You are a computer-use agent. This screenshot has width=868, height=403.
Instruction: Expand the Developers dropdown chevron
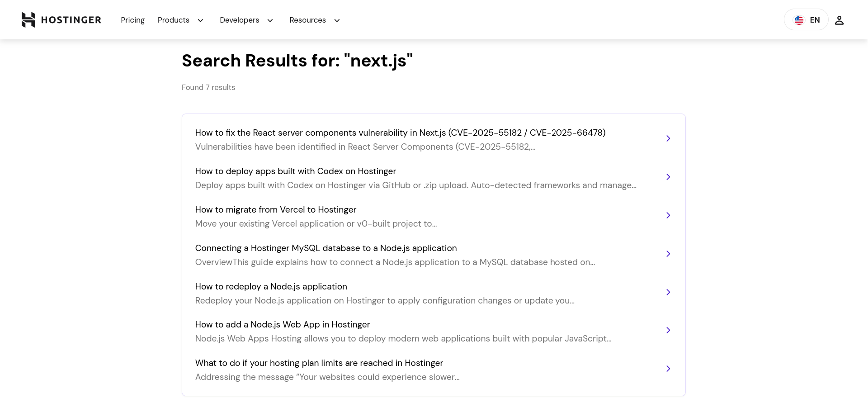click(x=270, y=20)
